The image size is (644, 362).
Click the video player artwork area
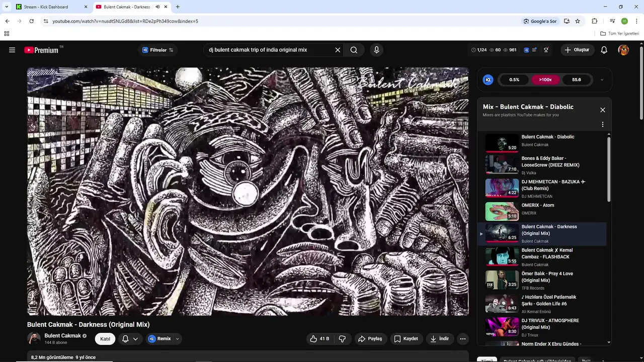(248, 192)
